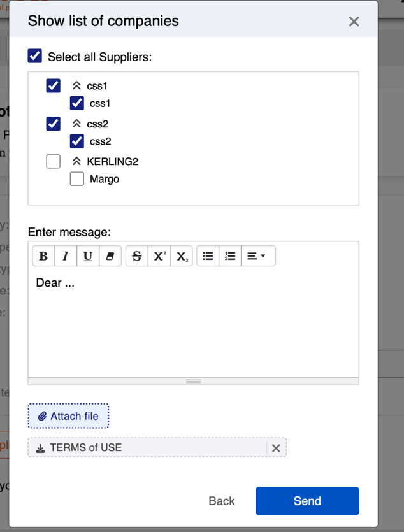This screenshot has width=404, height=532.
Task: Click the Attach file button
Action: [68, 416]
